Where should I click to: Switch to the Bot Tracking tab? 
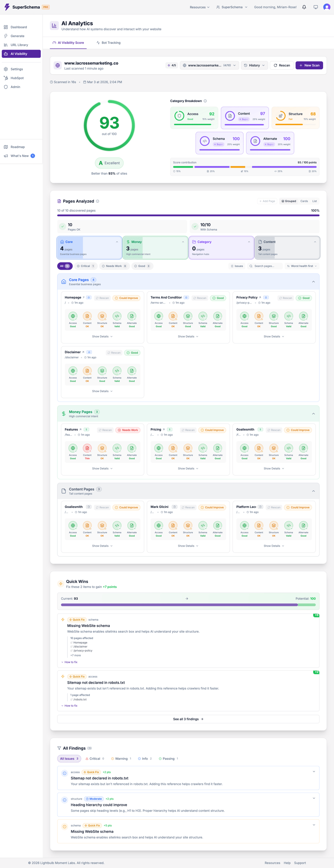(x=109, y=43)
